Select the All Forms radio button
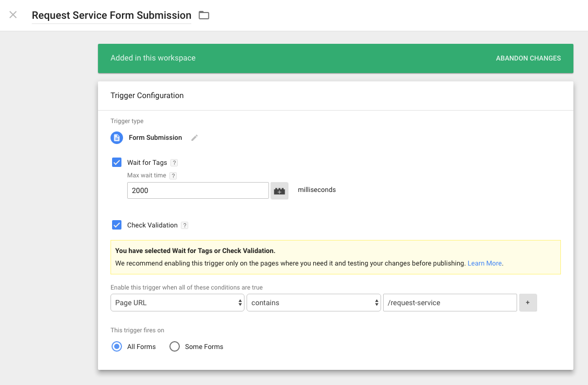588x385 pixels. [116, 346]
